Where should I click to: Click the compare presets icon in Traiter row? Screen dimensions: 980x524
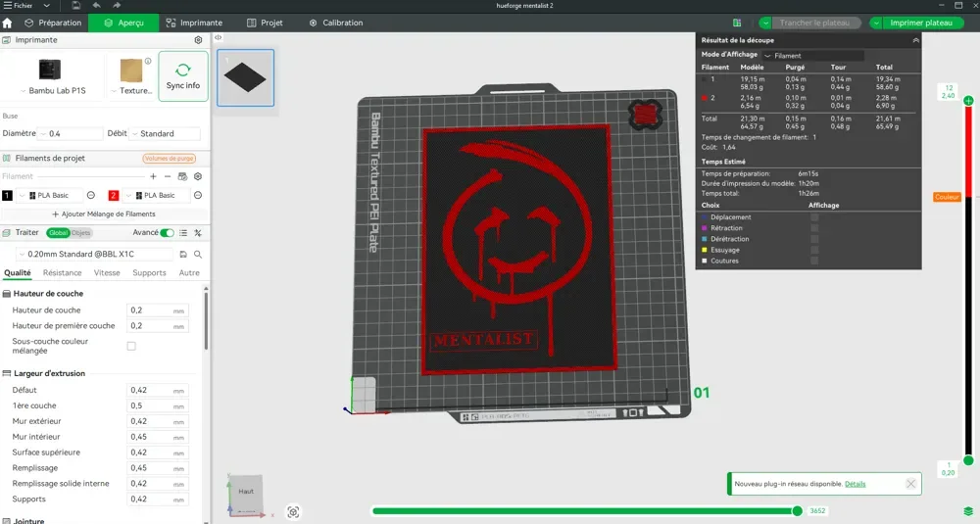[x=198, y=233]
